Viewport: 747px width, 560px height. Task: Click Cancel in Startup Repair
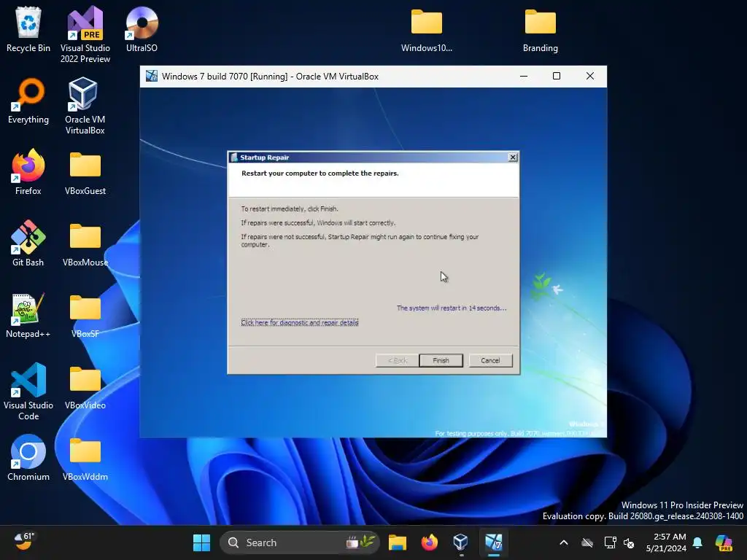[490, 360]
